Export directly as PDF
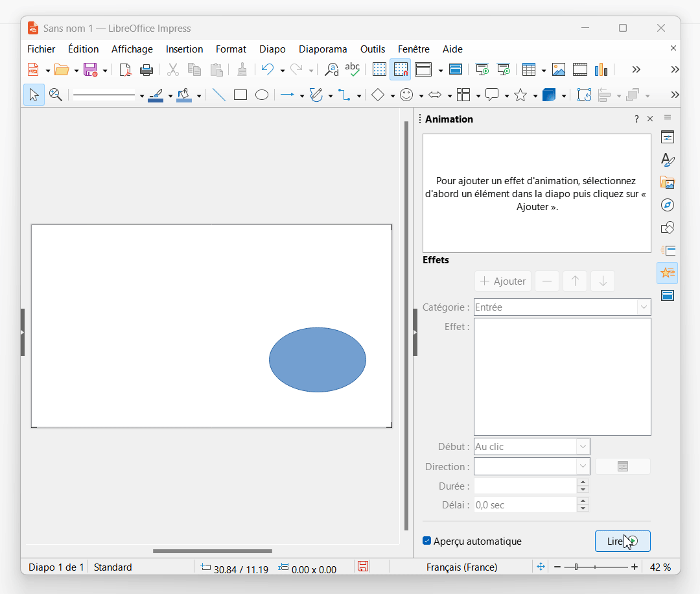This screenshot has height=594, width=700. (x=126, y=69)
